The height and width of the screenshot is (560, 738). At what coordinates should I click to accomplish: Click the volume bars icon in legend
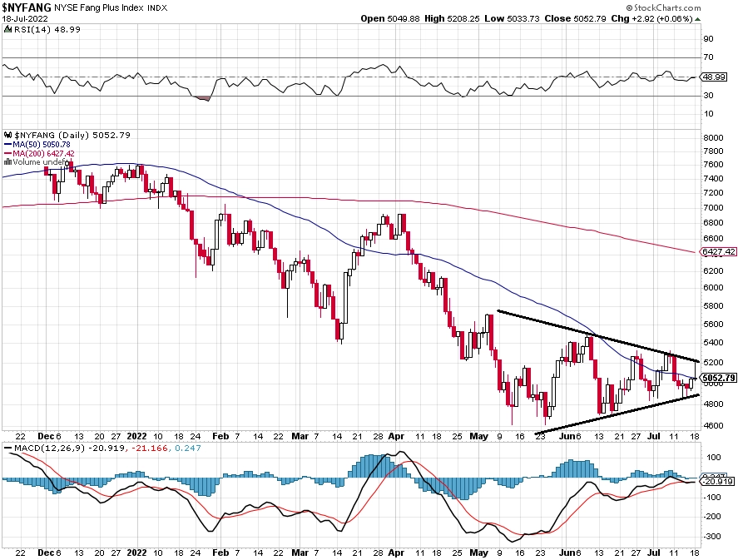pos(7,162)
